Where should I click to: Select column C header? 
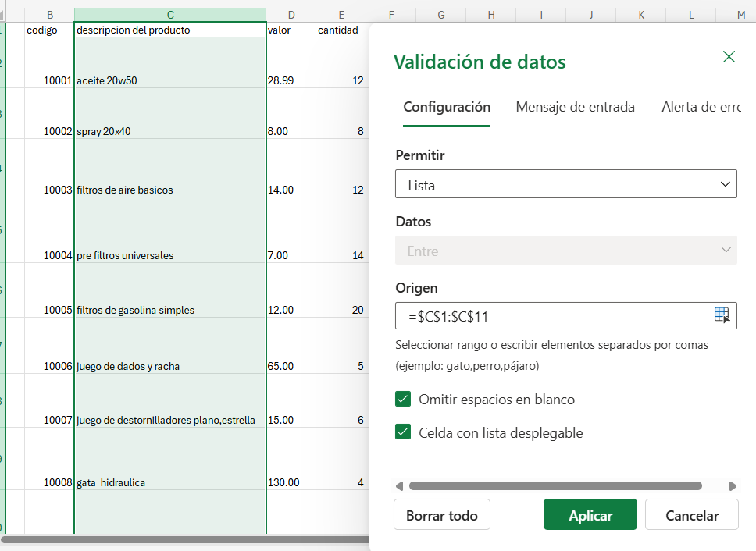pos(170,15)
